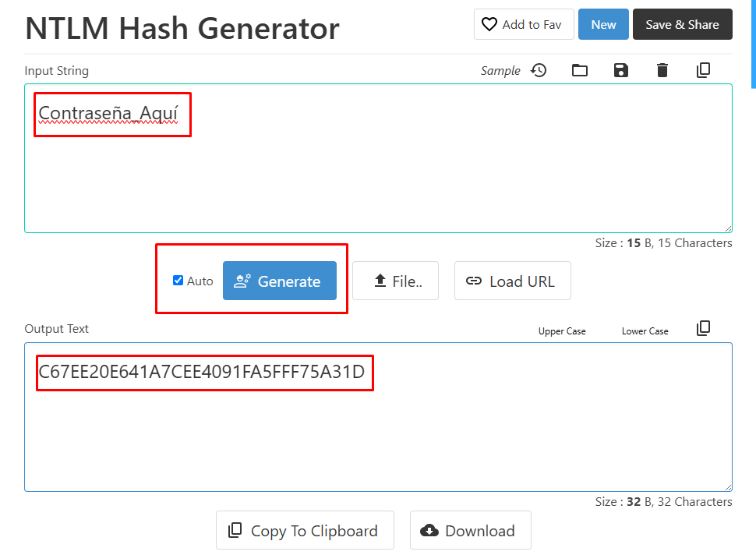Click the history icon beside Sample
Screen dimensions: 756x555
click(x=539, y=70)
